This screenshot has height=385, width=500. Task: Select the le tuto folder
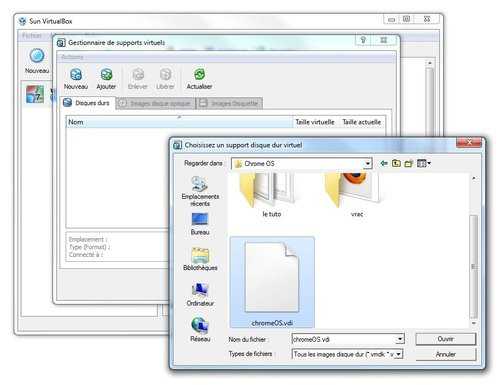[271, 196]
